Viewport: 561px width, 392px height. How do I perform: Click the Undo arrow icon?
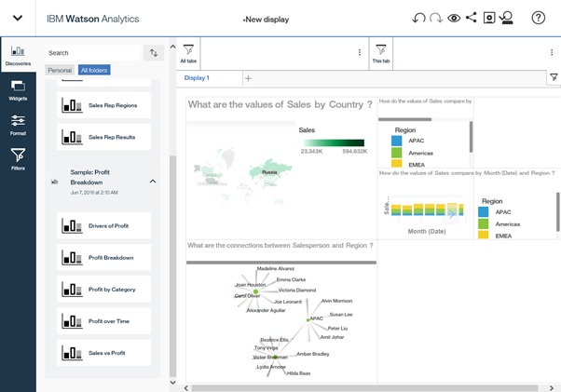418,19
